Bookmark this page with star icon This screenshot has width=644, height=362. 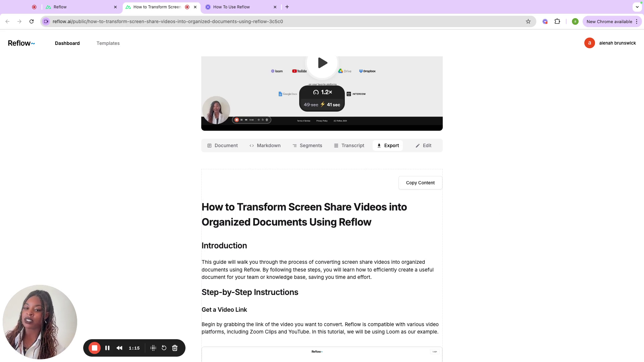tap(528, 21)
